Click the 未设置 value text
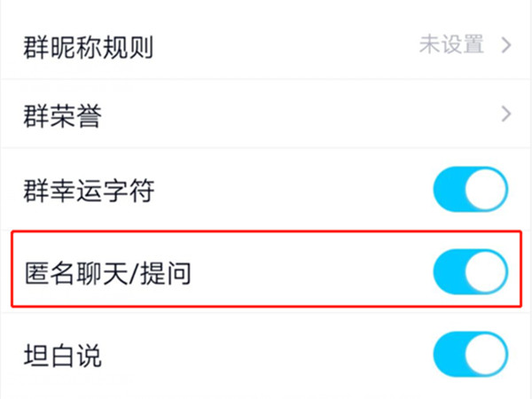The width and height of the screenshot is (532, 399). coord(451,44)
